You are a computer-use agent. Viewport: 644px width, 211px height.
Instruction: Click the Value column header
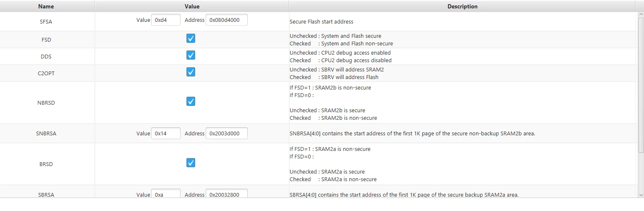(192, 6)
